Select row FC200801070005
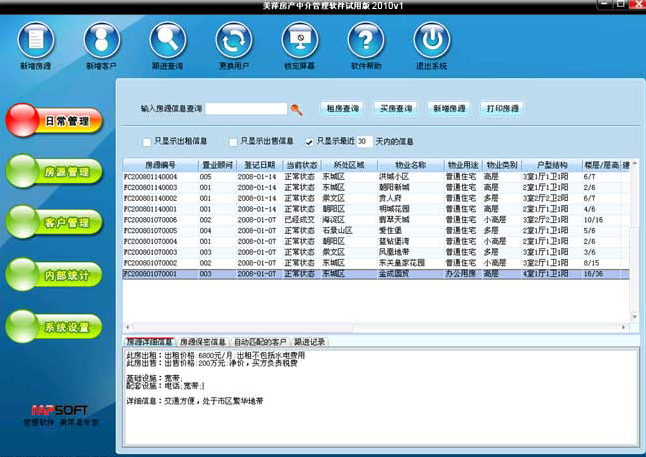646x457 pixels. click(x=376, y=230)
